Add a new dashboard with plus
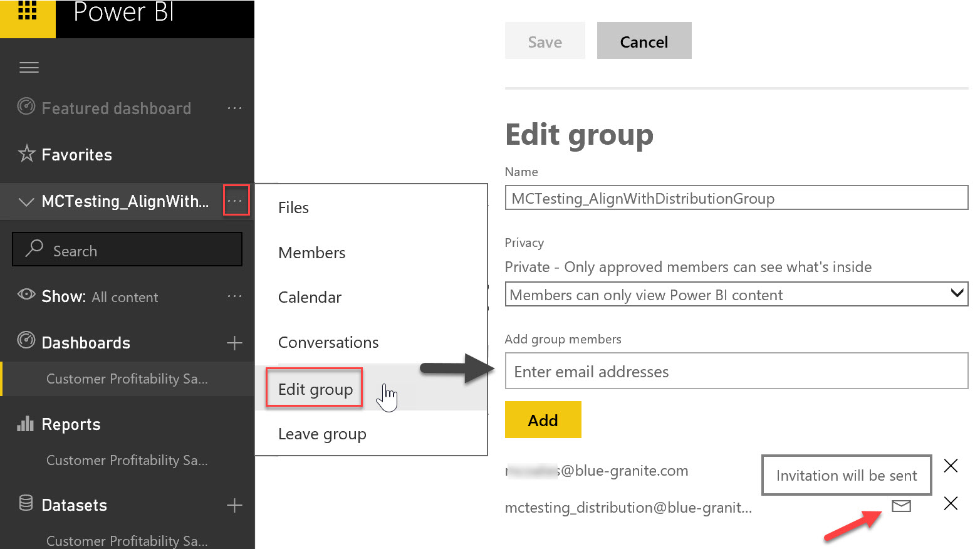Screen dimensions: 980x549 pyautogui.click(x=234, y=343)
